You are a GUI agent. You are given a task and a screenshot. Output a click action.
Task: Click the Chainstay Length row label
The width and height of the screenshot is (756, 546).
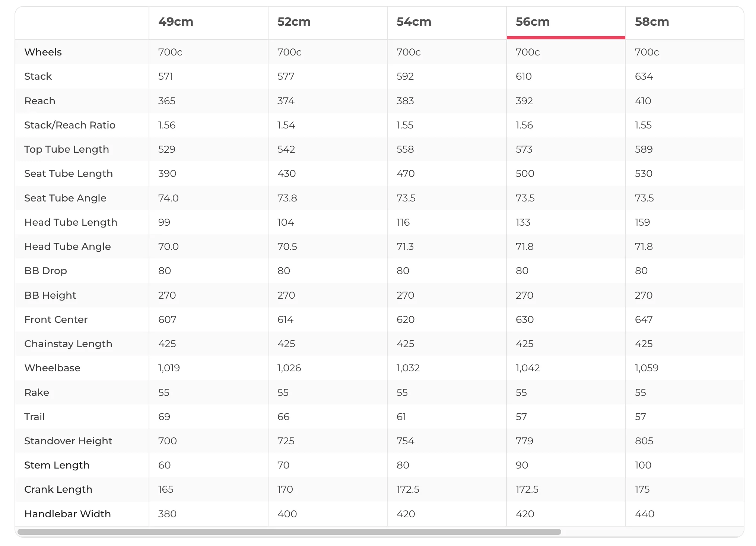pos(68,344)
